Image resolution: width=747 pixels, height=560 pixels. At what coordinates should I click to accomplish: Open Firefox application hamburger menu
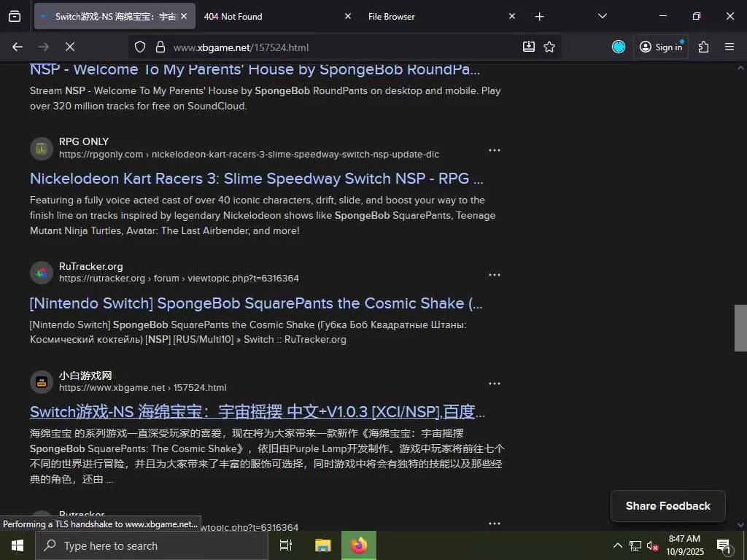pos(729,47)
